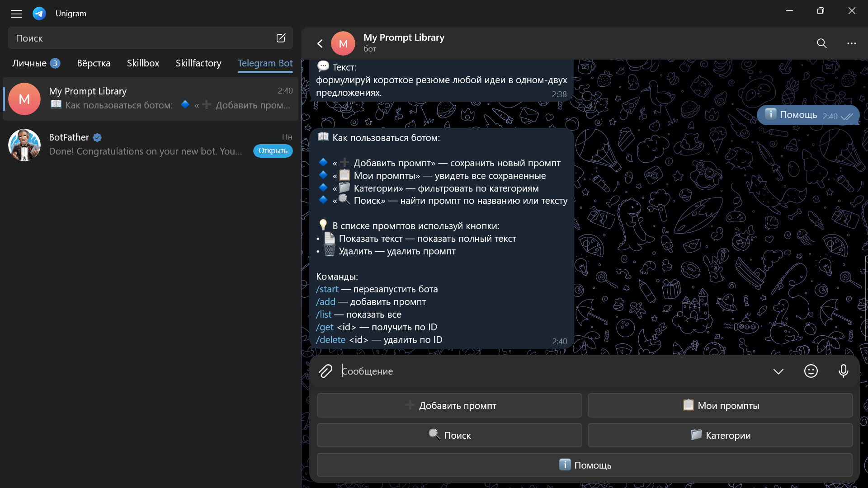Open search in My Prompt Library chat
The width and height of the screenshot is (868, 488).
coord(821,43)
